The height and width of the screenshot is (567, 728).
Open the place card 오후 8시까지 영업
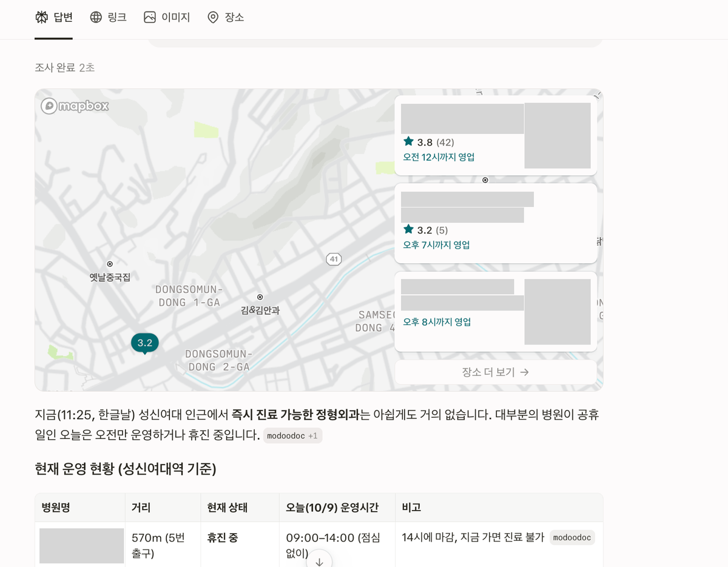(x=496, y=311)
